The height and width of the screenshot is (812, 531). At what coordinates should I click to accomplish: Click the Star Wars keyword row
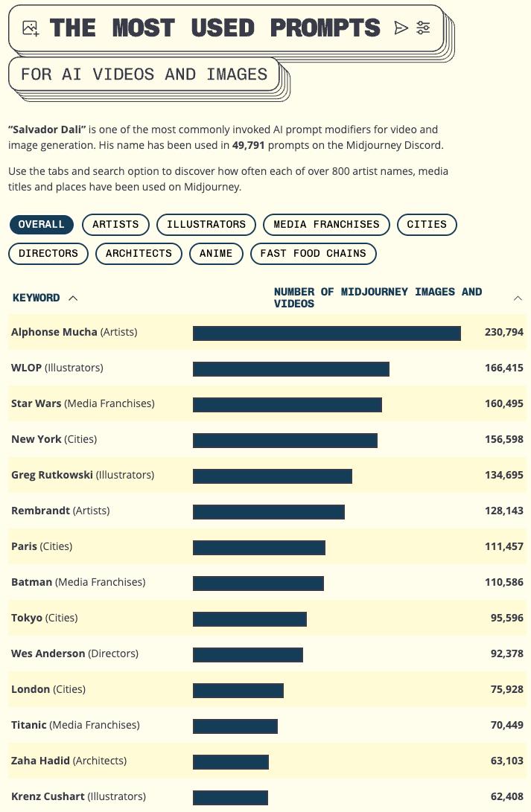coord(83,403)
